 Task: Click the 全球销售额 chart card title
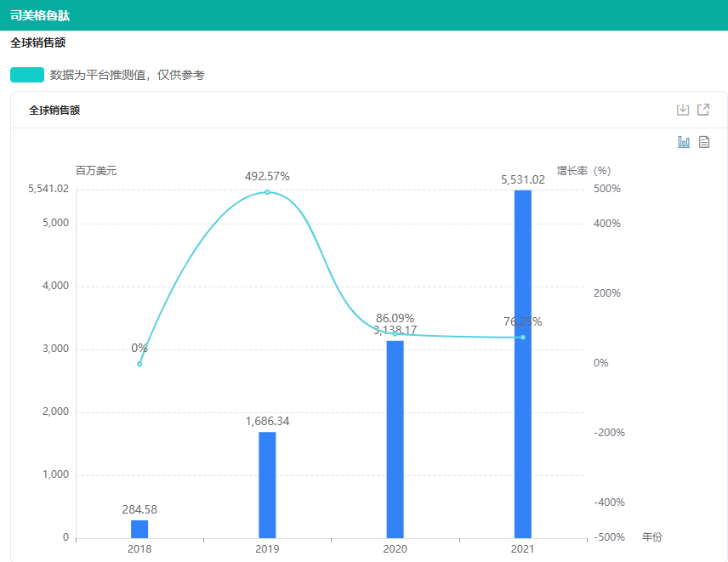point(54,111)
